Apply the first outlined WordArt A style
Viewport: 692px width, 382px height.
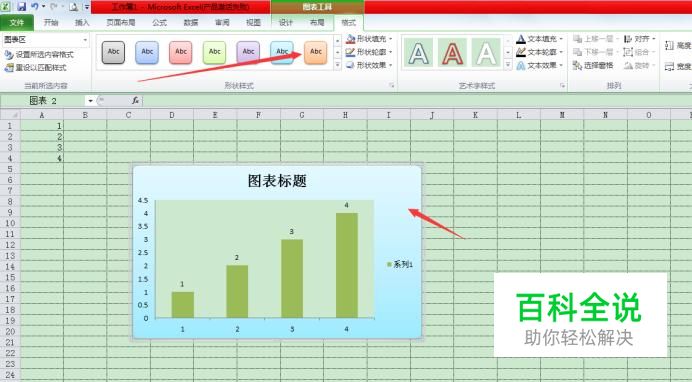[x=418, y=53]
